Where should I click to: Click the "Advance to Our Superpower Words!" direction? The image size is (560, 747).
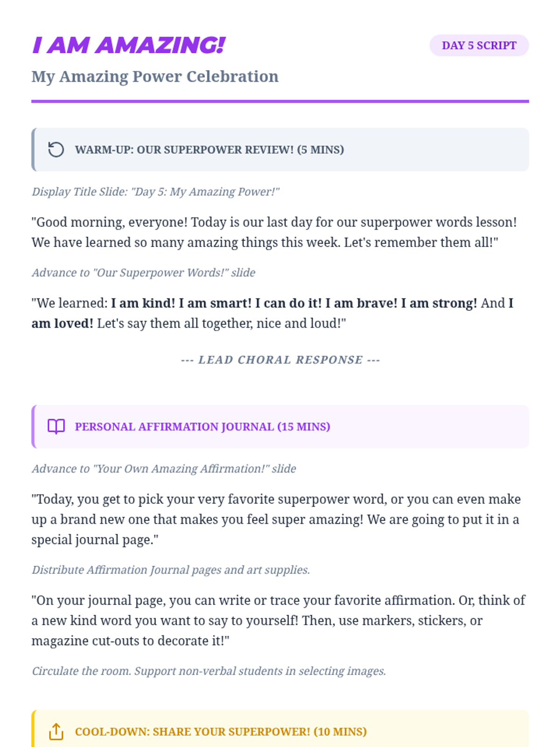pos(143,273)
